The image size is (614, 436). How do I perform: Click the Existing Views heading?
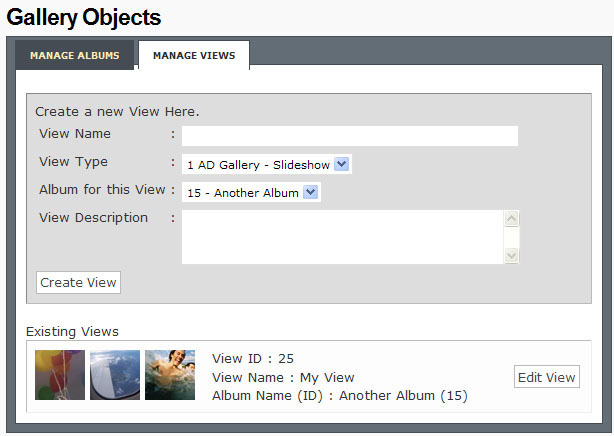72,331
